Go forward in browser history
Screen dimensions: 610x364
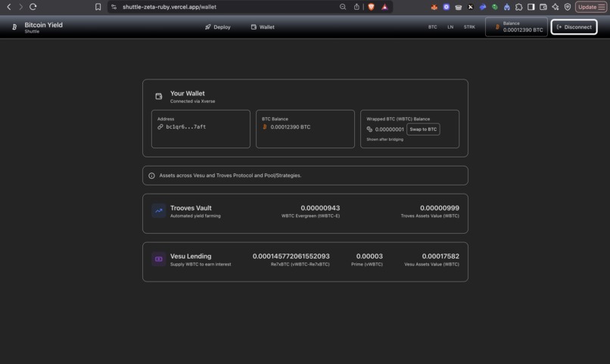tap(20, 7)
